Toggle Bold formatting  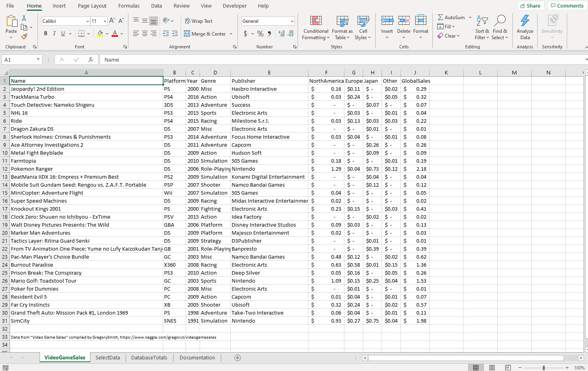[46, 34]
